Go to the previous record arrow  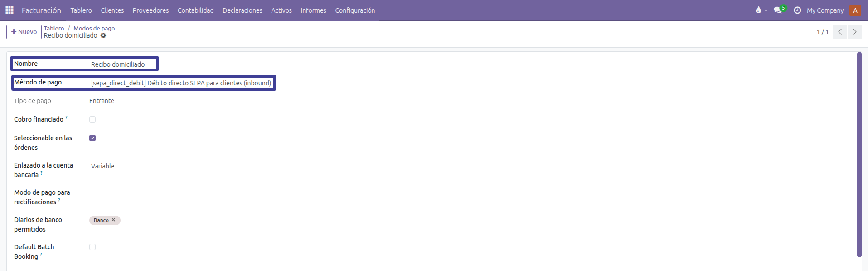click(840, 32)
